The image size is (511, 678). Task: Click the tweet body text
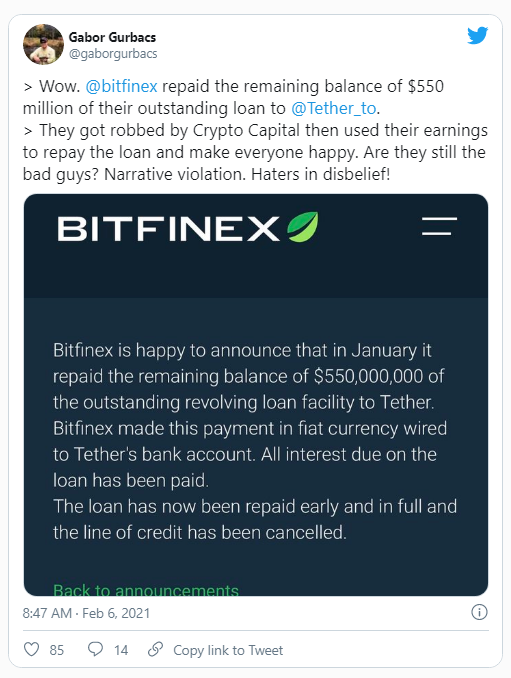(x=255, y=130)
